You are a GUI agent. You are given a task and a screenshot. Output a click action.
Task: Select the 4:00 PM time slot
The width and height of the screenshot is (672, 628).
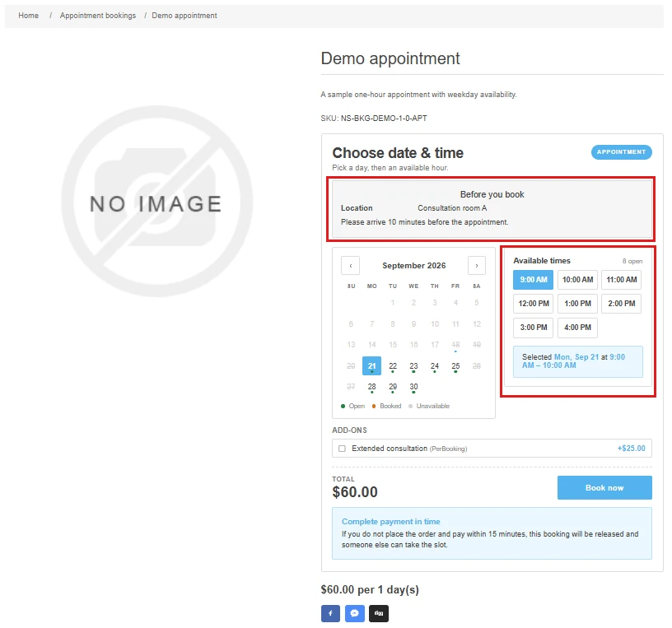point(577,328)
